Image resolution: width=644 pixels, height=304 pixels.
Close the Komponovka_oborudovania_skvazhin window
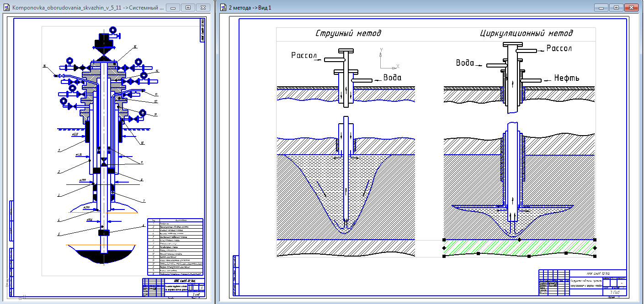[202, 8]
